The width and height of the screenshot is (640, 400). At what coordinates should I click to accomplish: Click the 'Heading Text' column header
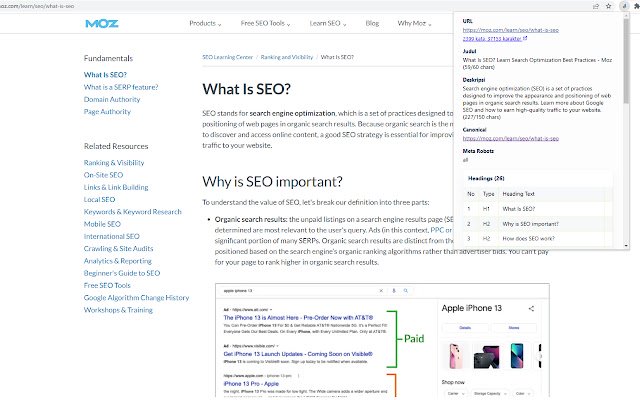coord(518,194)
